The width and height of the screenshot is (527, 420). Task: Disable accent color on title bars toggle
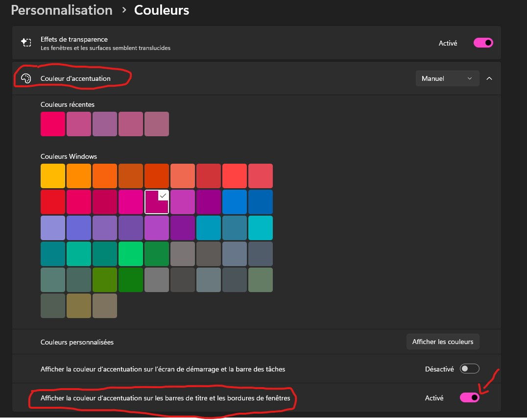click(x=469, y=397)
